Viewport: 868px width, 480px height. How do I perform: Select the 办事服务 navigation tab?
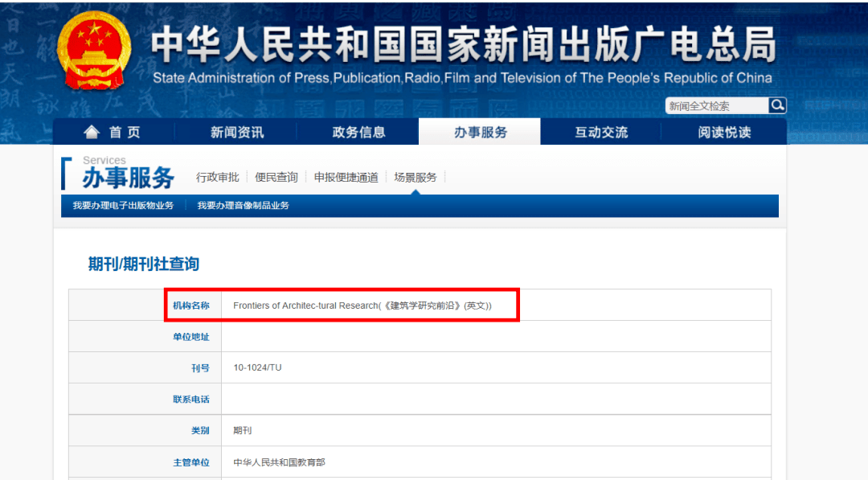[x=480, y=133]
